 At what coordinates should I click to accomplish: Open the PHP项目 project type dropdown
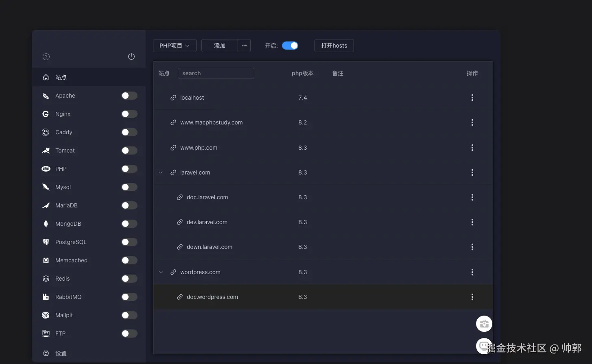point(175,46)
